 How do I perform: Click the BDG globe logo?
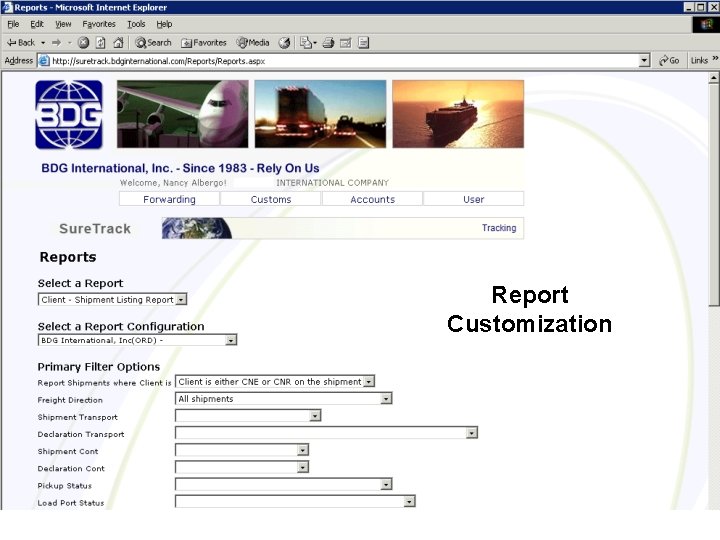point(69,115)
